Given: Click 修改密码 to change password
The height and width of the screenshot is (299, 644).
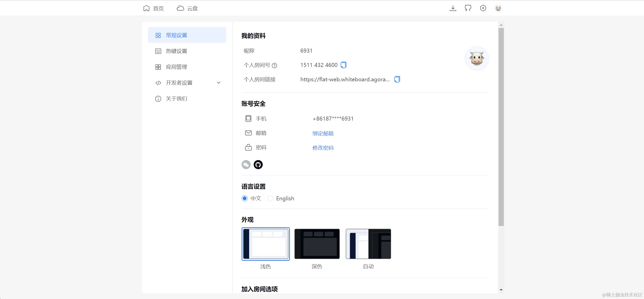Looking at the screenshot, I should [323, 148].
